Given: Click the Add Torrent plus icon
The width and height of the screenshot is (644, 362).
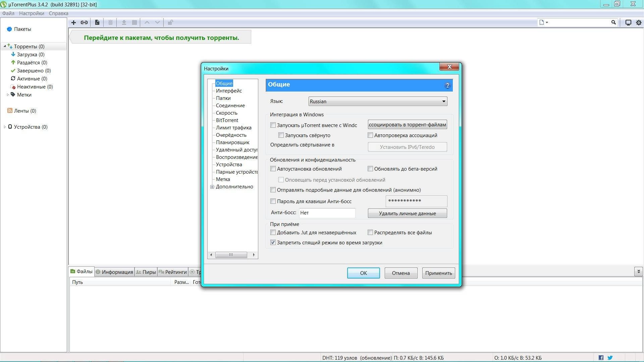Looking at the screenshot, I should (x=74, y=22).
